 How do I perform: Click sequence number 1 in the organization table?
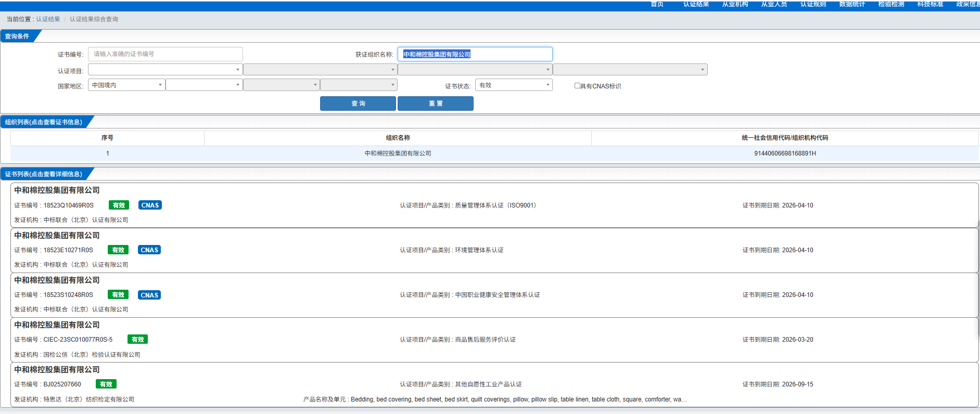107,153
